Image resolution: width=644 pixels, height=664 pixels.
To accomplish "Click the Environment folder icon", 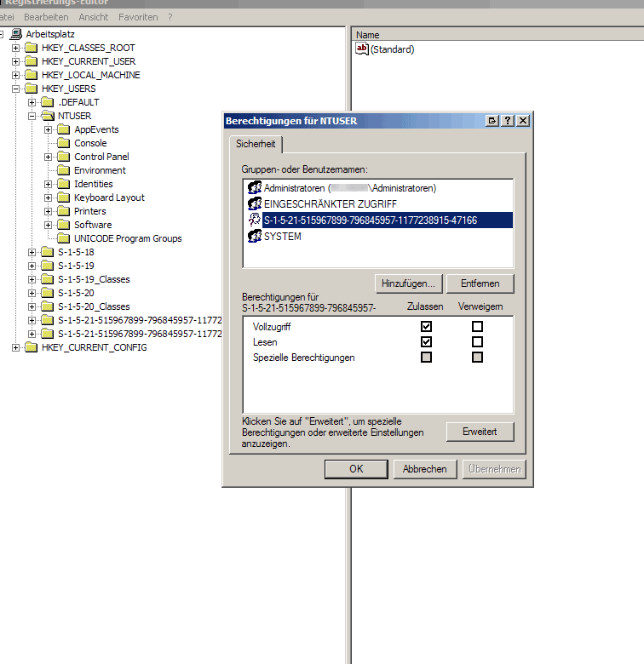I will pyautogui.click(x=64, y=170).
